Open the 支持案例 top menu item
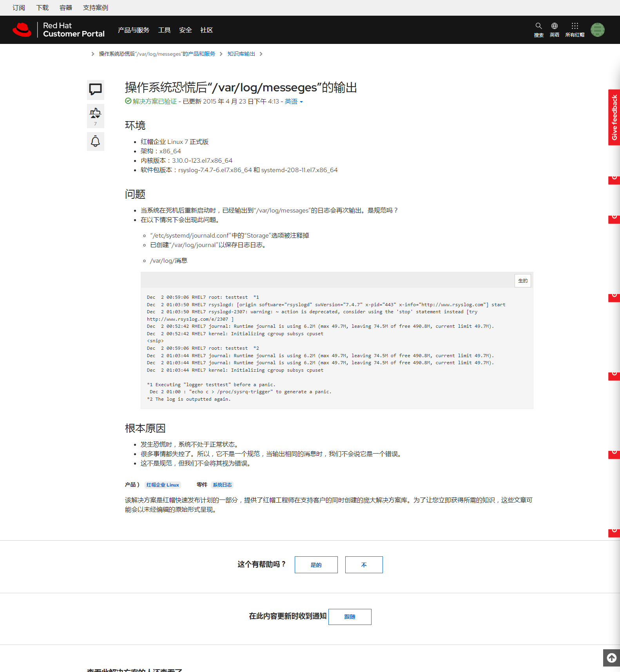 95,8
